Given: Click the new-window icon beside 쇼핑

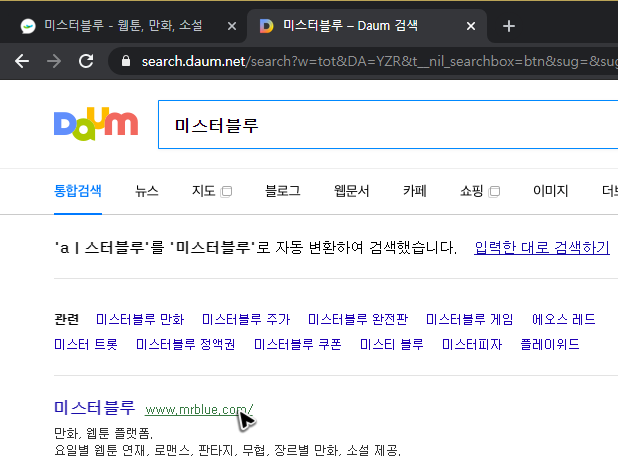Looking at the screenshot, I should coord(494,192).
